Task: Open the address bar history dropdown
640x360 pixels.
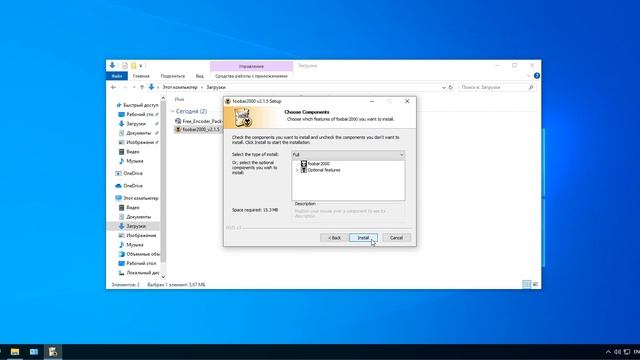Action: pos(444,87)
